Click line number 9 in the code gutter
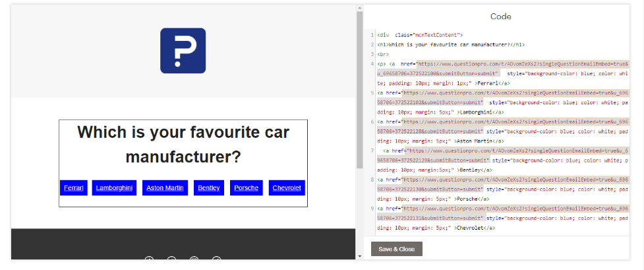The width and height of the screenshot is (644, 270). [x=372, y=209]
